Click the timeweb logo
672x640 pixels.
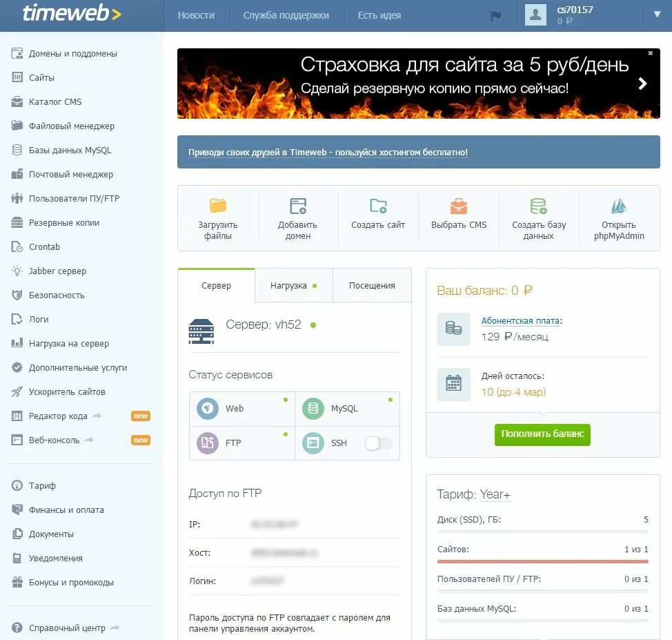point(72,13)
